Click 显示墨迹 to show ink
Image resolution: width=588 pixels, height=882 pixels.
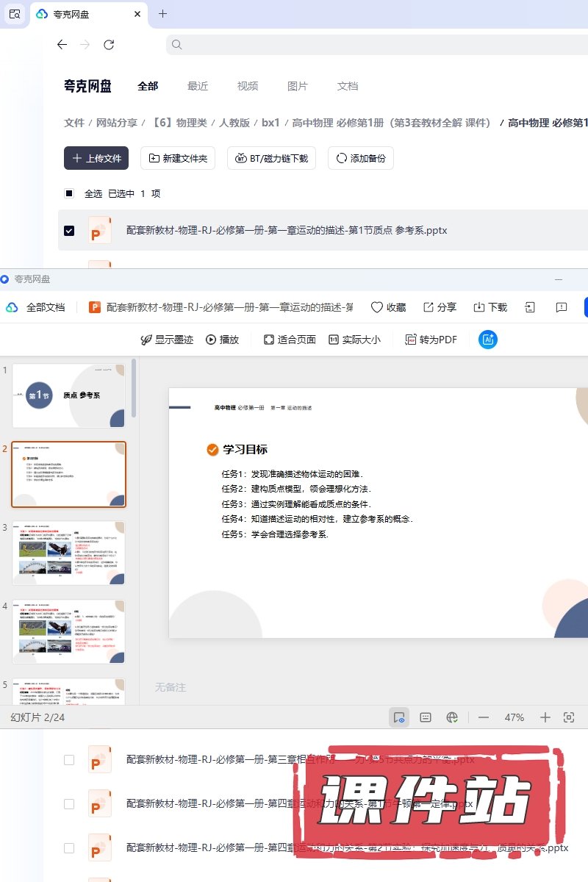pos(167,340)
